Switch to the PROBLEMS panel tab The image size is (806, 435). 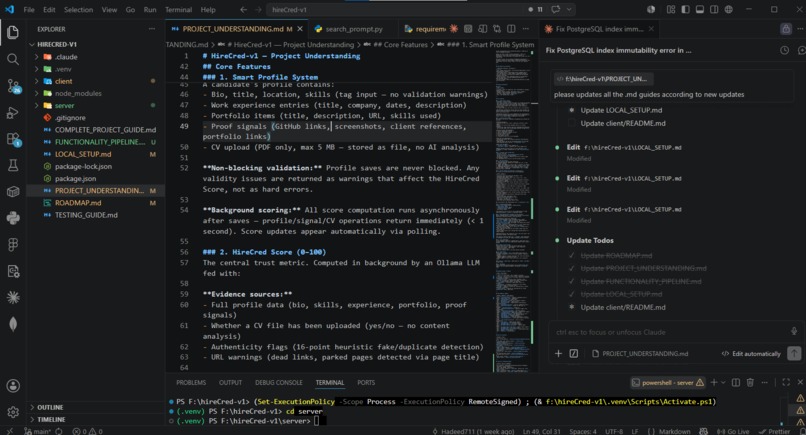coord(191,382)
